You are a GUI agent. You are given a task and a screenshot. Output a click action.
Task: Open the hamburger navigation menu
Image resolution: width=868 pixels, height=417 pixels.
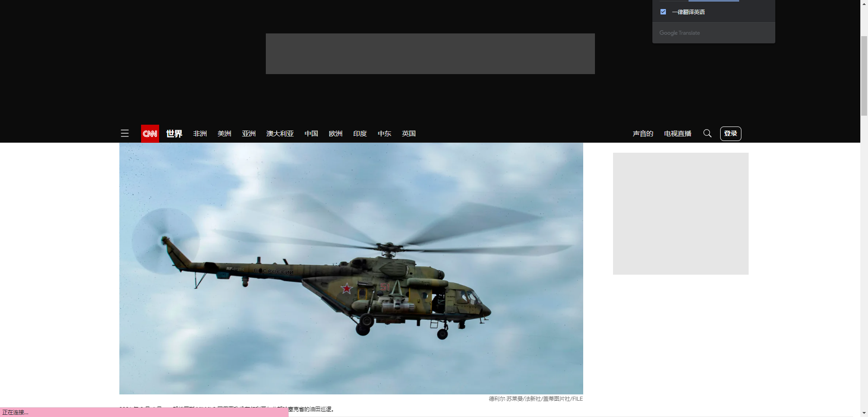[125, 133]
